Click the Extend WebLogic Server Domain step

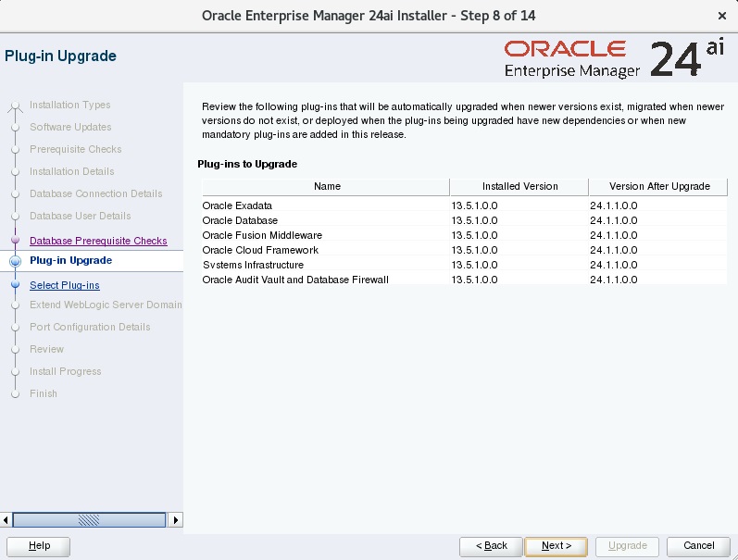(106, 305)
